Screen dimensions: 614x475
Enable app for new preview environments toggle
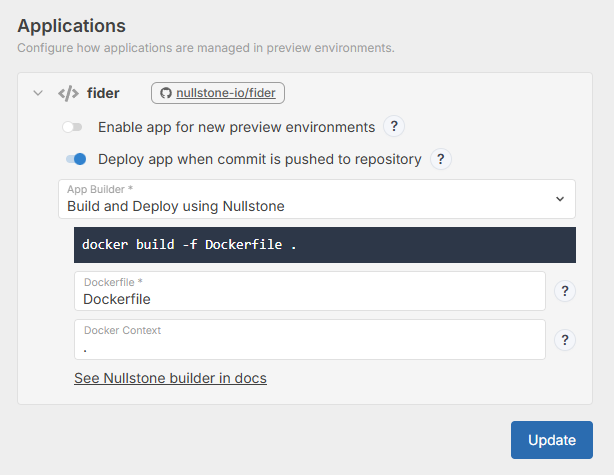pos(73,127)
